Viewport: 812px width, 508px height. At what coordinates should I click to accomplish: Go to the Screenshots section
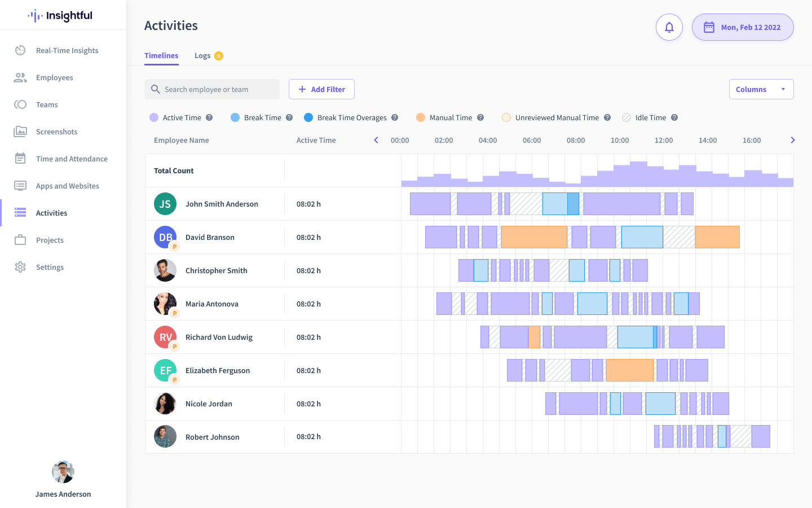56,132
